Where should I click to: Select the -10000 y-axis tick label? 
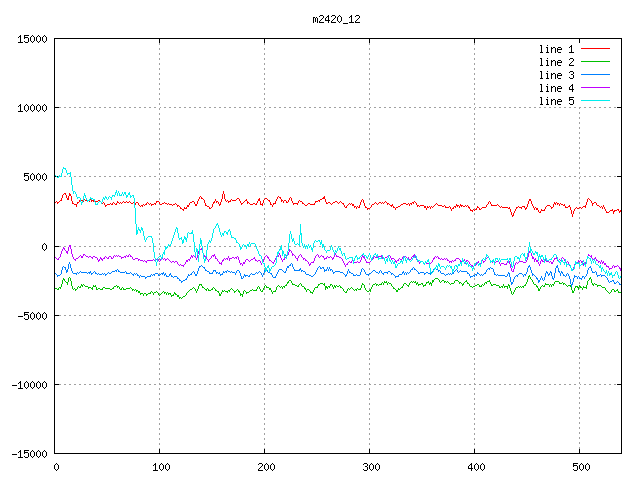28,384
